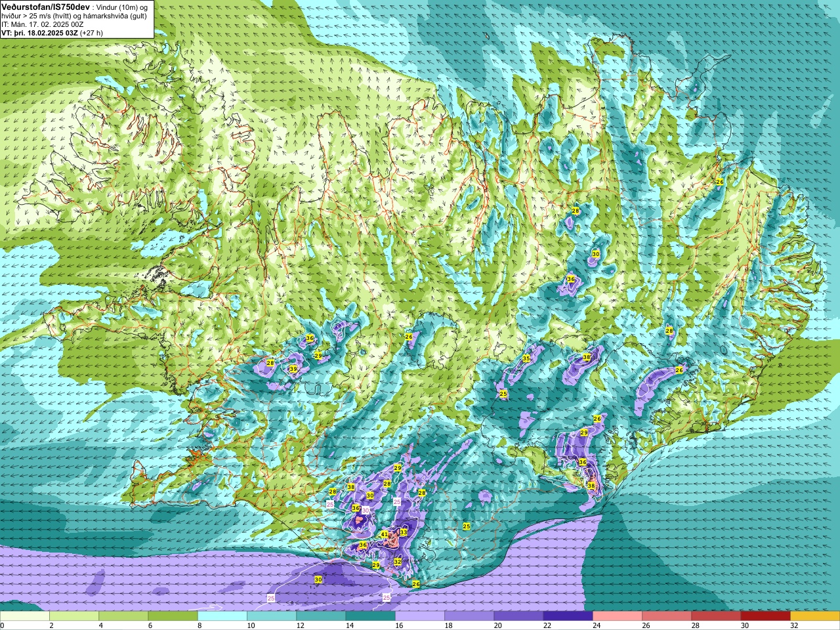The image size is (840, 630).
Task: Click the 16–18 m/s light lavender legend swatch
Action: click(420, 616)
